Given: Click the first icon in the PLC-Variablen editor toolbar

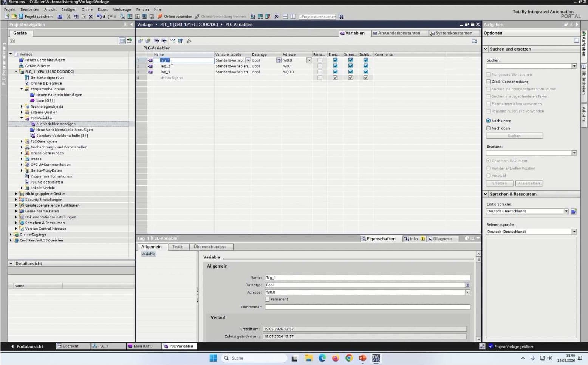Looking at the screenshot, I should [140, 41].
